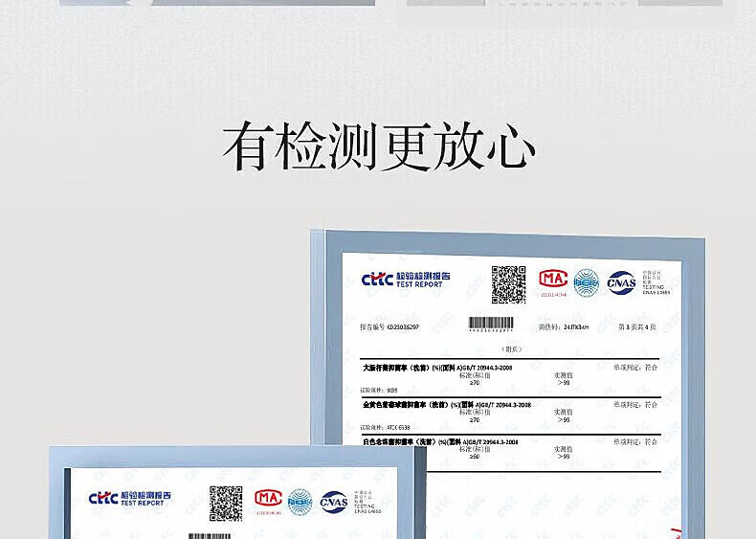Click the top-left product image thumbnail

click(x=217, y=3)
